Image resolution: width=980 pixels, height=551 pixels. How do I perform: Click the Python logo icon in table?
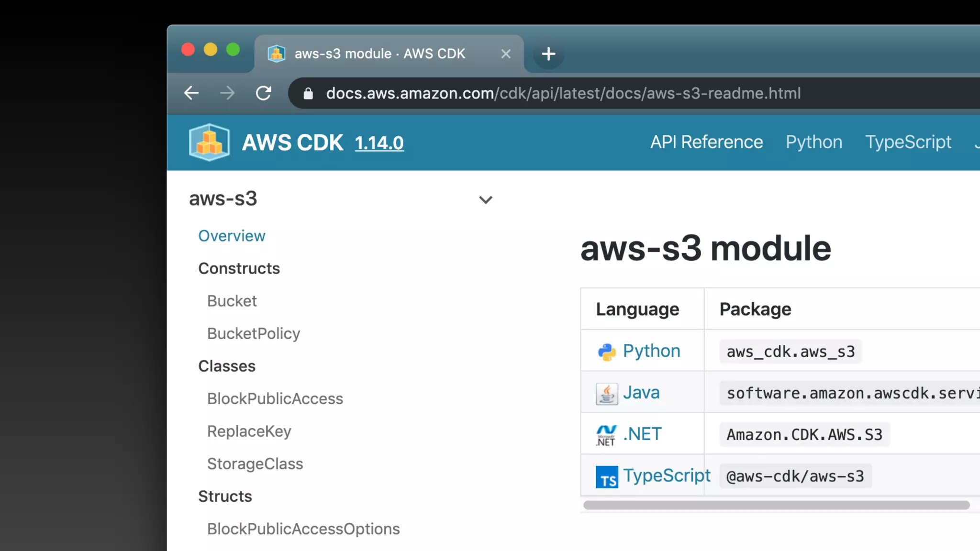[x=606, y=352]
